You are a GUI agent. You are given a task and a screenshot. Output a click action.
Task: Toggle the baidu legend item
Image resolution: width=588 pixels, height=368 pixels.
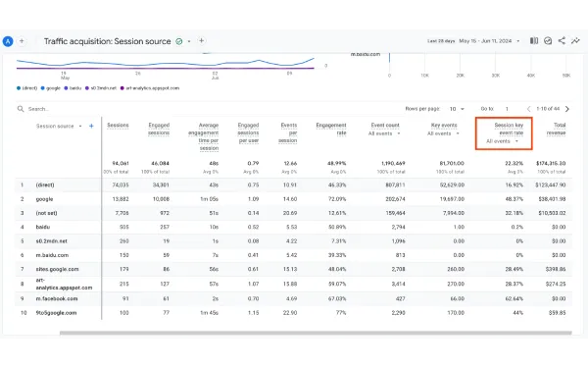click(x=73, y=88)
